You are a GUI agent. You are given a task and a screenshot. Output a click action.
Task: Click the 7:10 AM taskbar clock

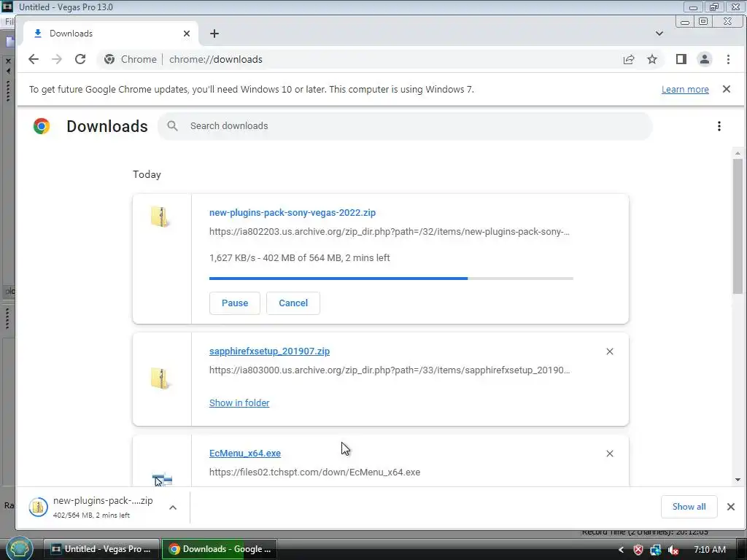point(709,550)
